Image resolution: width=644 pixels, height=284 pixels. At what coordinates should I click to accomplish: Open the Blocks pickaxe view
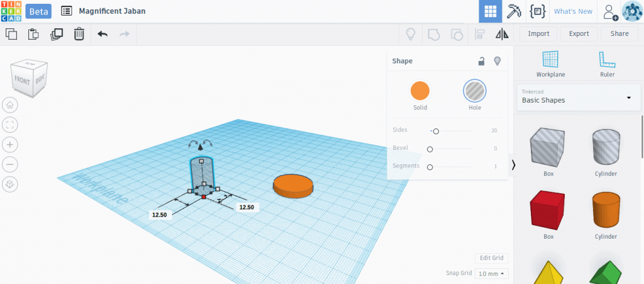click(x=514, y=11)
